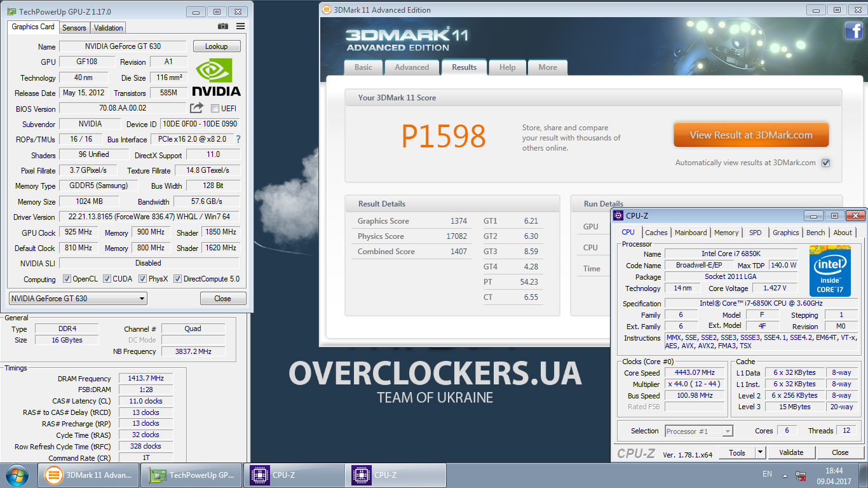Switch to the Bench tab in CPU-Z

pyautogui.click(x=816, y=233)
